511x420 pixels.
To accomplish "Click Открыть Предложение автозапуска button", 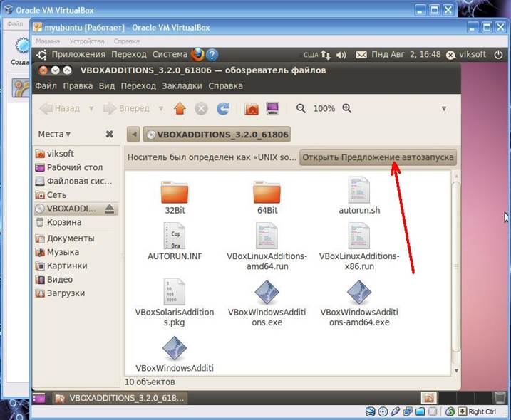I will pyautogui.click(x=378, y=157).
